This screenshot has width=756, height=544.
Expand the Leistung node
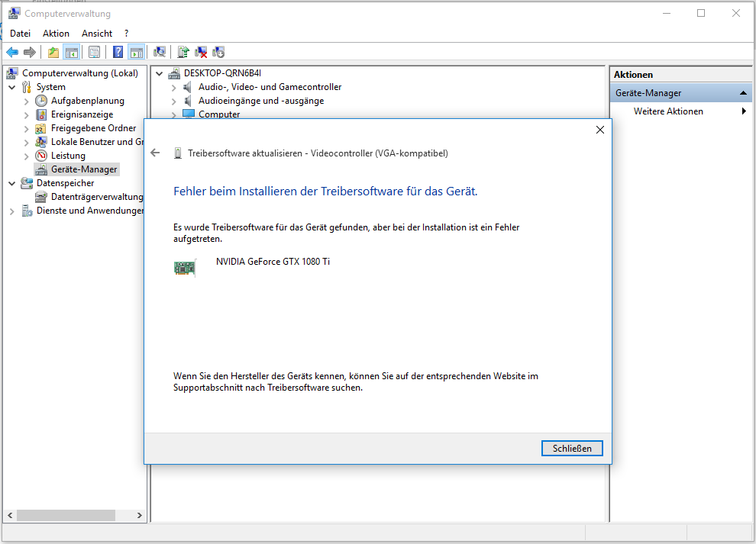(27, 156)
